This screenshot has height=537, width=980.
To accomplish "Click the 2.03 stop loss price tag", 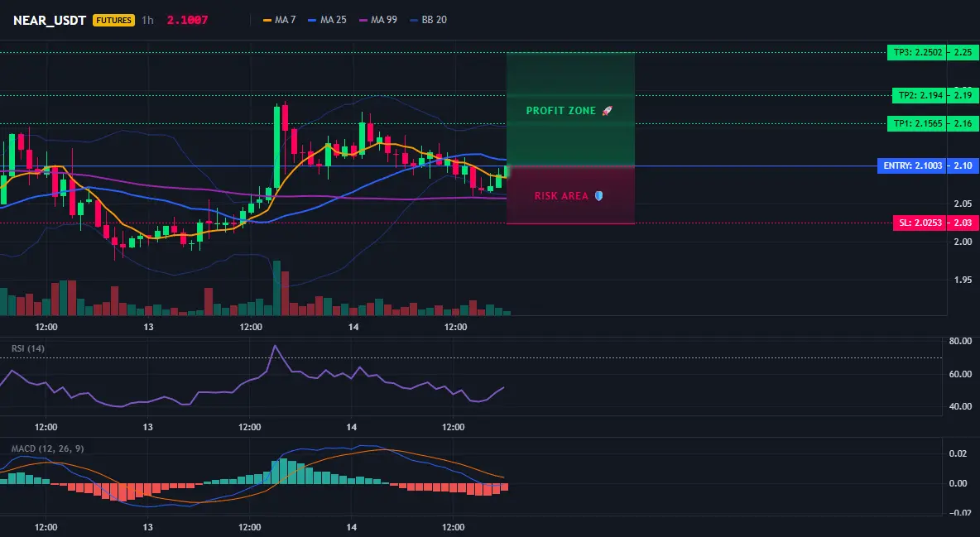I will tap(963, 223).
